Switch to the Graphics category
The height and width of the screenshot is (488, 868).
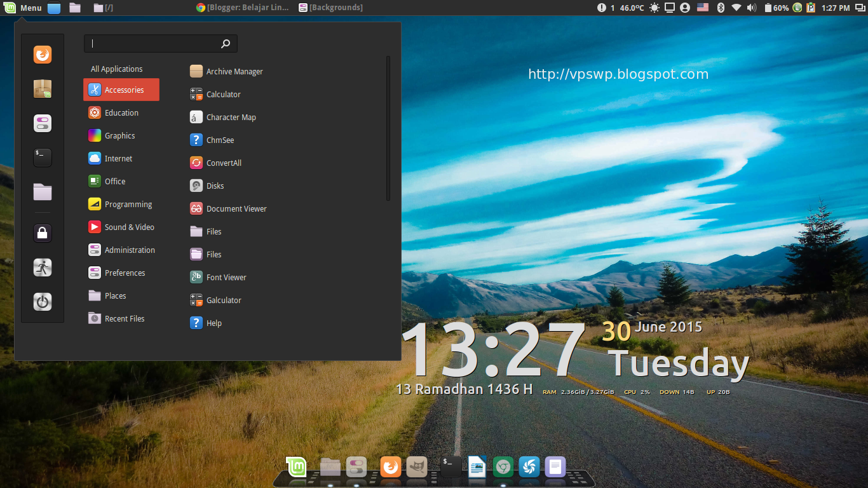coord(121,135)
